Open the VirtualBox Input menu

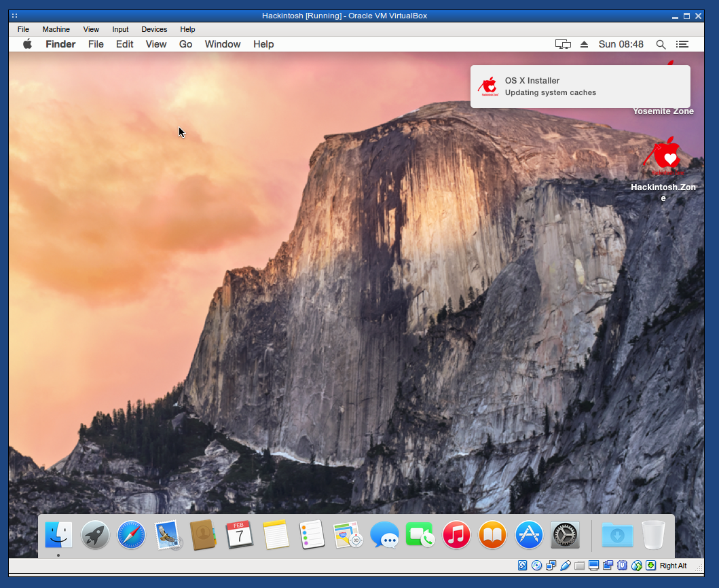(x=120, y=29)
